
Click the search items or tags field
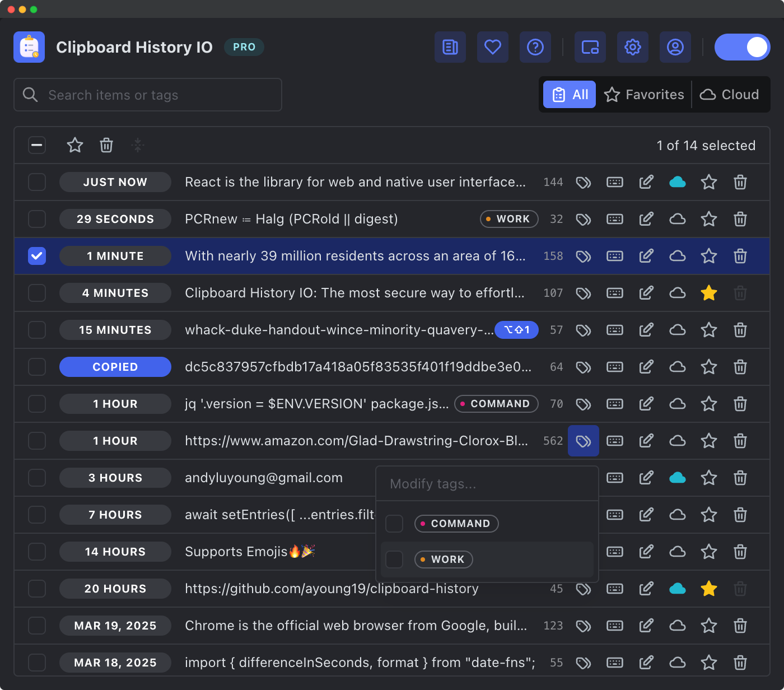point(147,95)
